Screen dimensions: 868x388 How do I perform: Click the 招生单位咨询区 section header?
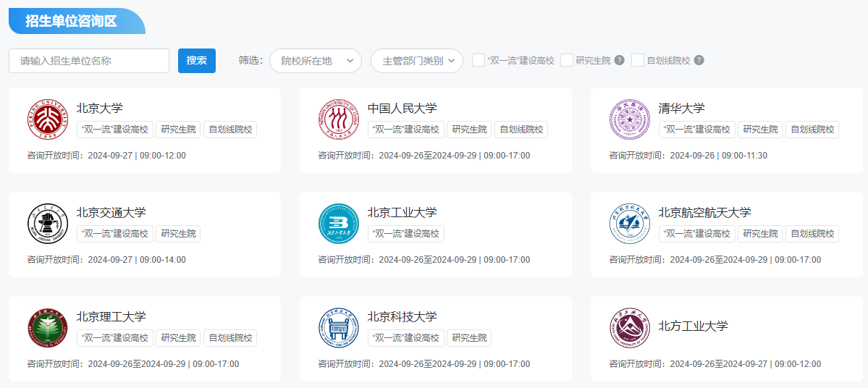[77, 21]
